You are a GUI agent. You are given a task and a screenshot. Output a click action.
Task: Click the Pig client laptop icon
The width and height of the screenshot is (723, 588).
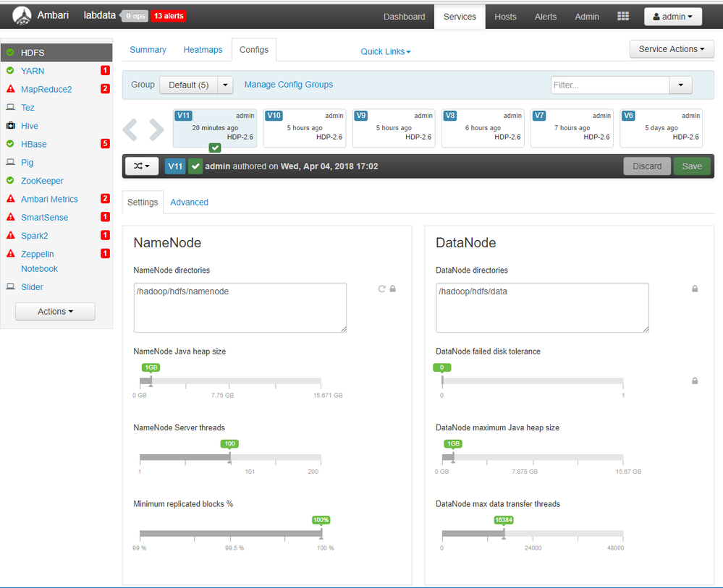tap(10, 162)
